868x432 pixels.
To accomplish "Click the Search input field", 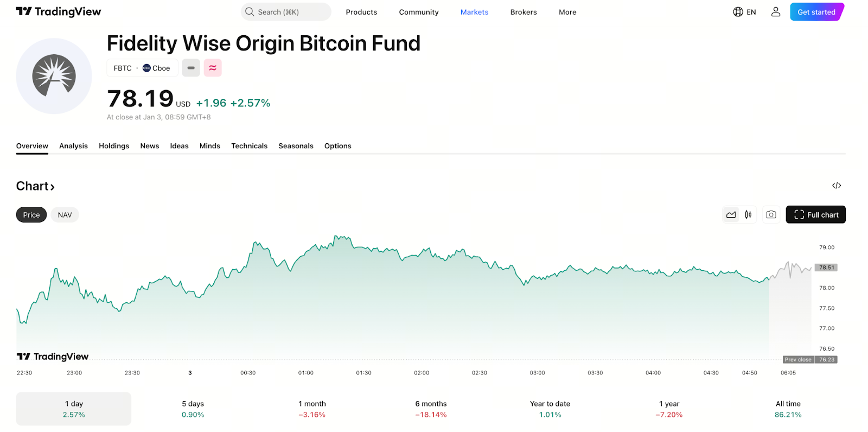I will [x=286, y=12].
